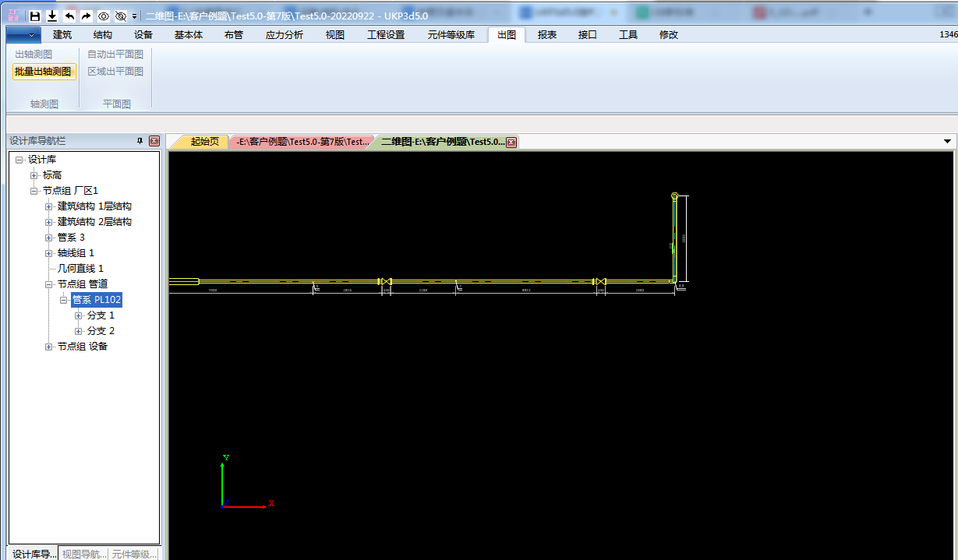Click the Save icon in quick access toolbar
This screenshot has height=560, width=958.
pos(35,16)
